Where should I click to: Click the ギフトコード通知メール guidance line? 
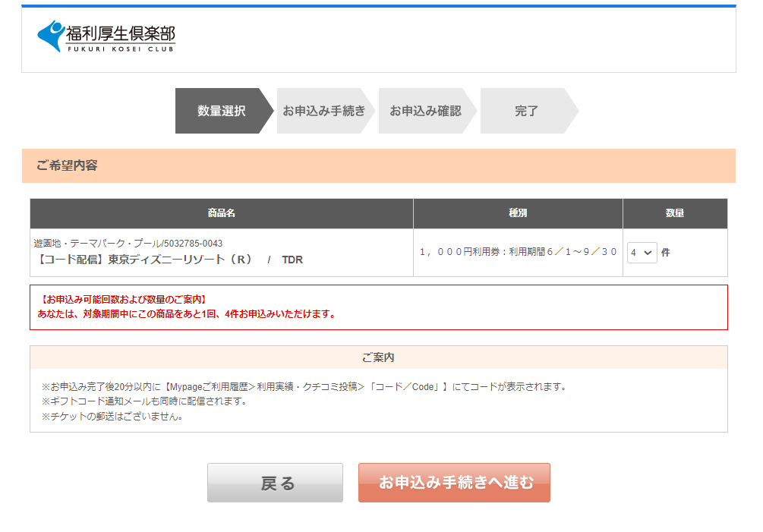(144, 401)
